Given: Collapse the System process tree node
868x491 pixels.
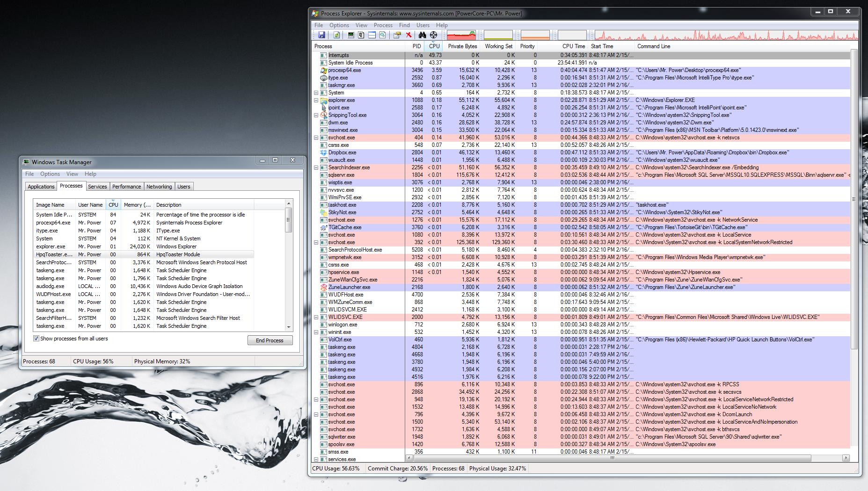Looking at the screenshot, I should point(316,93).
